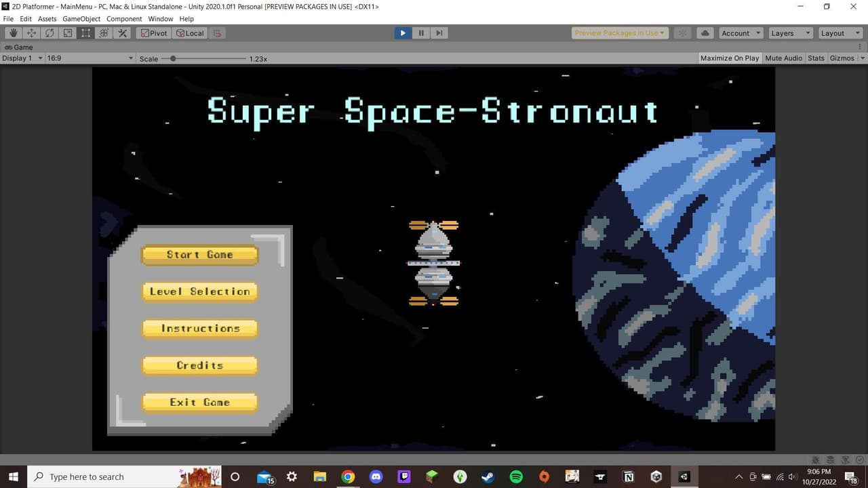Open the Windows Start menu
This screenshot has width=868, height=488.
pos(14,477)
